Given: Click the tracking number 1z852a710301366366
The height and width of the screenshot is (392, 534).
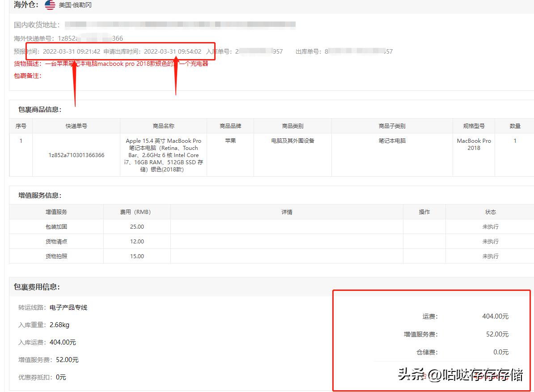Looking at the screenshot, I should pyautogui.click(x=76, y=154).
